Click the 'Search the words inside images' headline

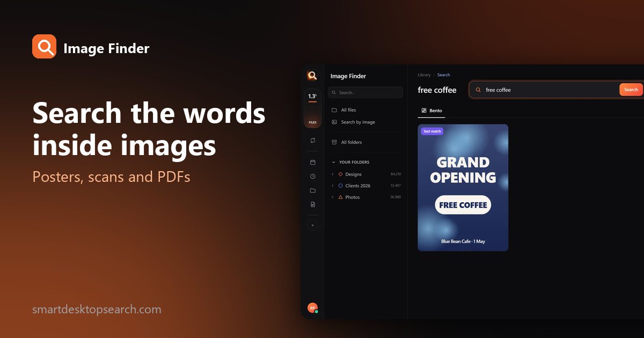(x=149, y=129)
